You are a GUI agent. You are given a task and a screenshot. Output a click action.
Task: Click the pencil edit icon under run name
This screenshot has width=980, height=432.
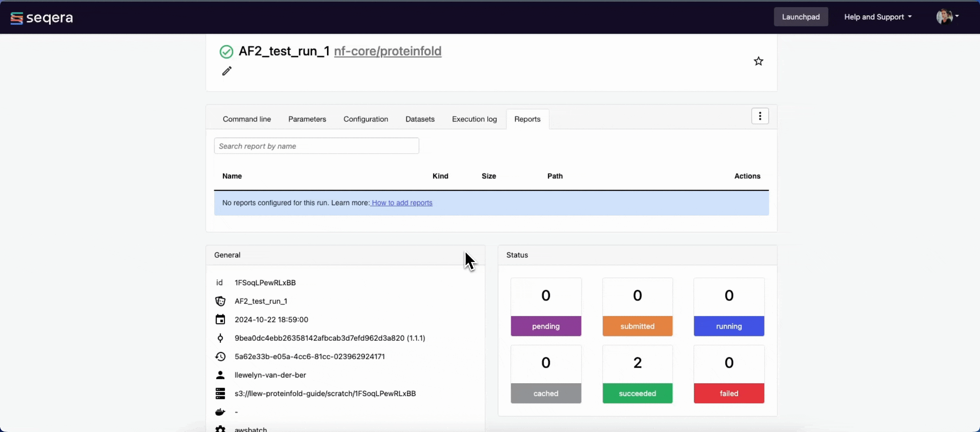click(227, 71)
